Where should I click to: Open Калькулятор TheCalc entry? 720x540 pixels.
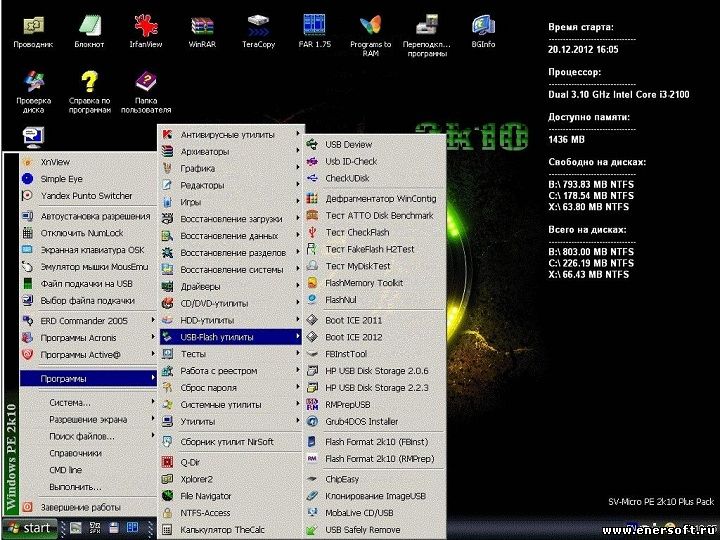point(231,530)
